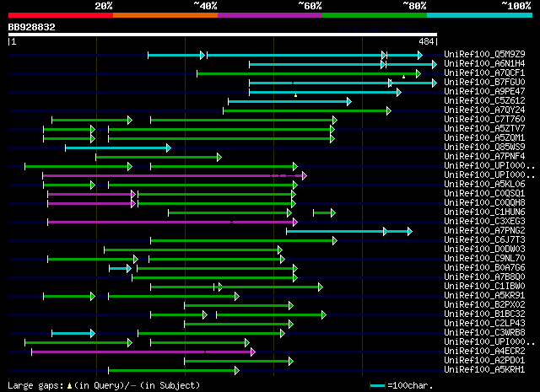Open the UniRef100_Q85WS9 label
Screen dimensions: 540x392
484,147
